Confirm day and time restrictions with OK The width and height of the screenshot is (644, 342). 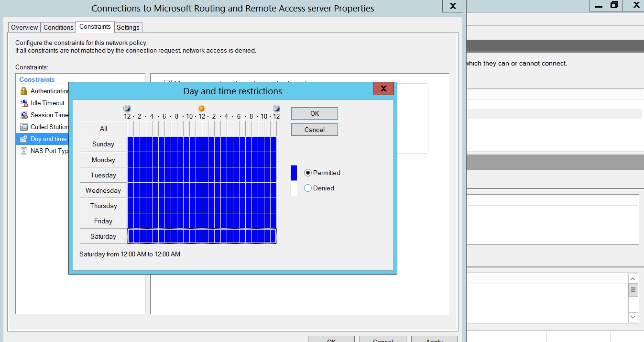(314, 113)
